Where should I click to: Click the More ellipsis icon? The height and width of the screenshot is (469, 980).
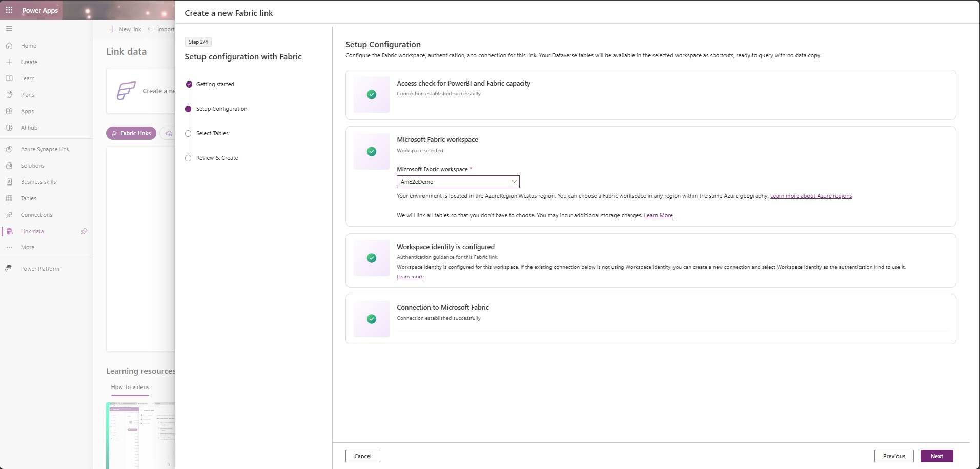click(9, 247)
